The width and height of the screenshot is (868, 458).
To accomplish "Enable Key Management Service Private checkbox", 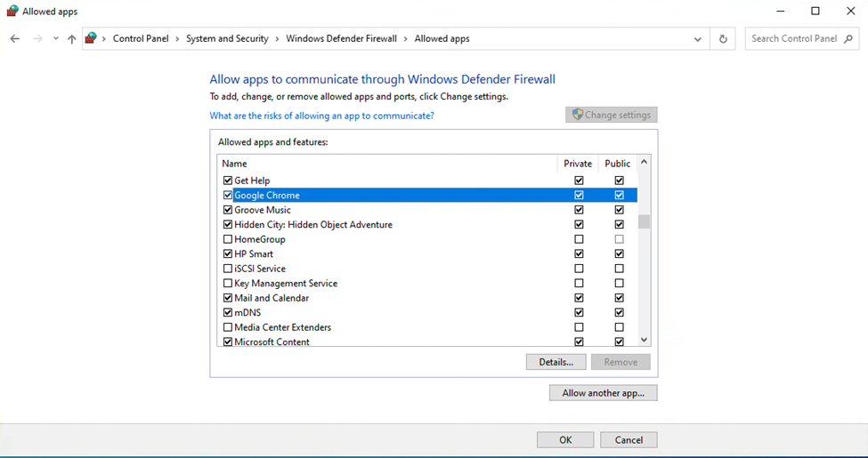I will [579, 283].
